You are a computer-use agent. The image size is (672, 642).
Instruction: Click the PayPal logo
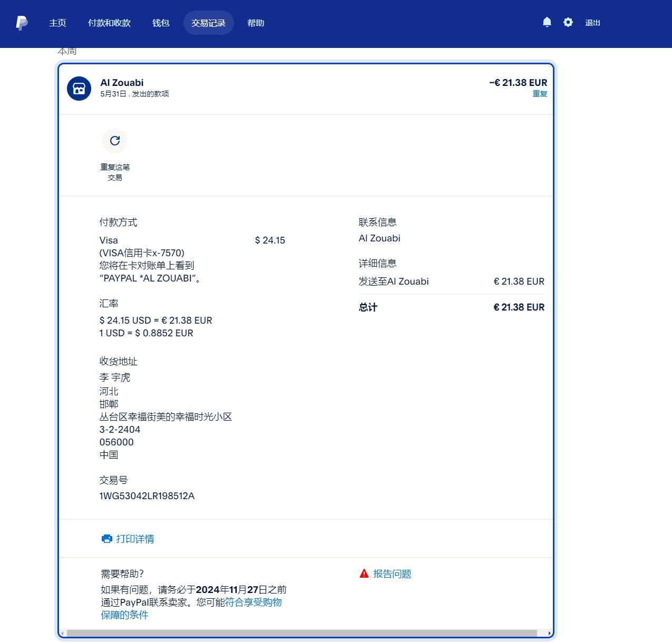coord(22,23)
